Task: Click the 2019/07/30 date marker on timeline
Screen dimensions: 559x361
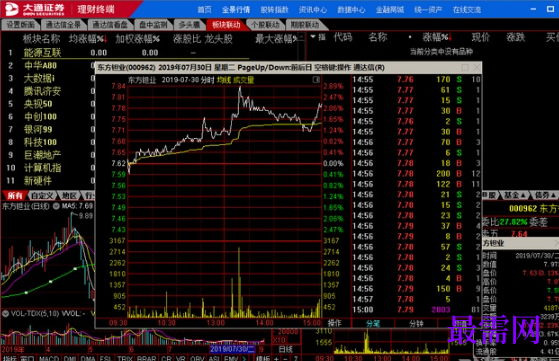Action: (x=232, y=349)
